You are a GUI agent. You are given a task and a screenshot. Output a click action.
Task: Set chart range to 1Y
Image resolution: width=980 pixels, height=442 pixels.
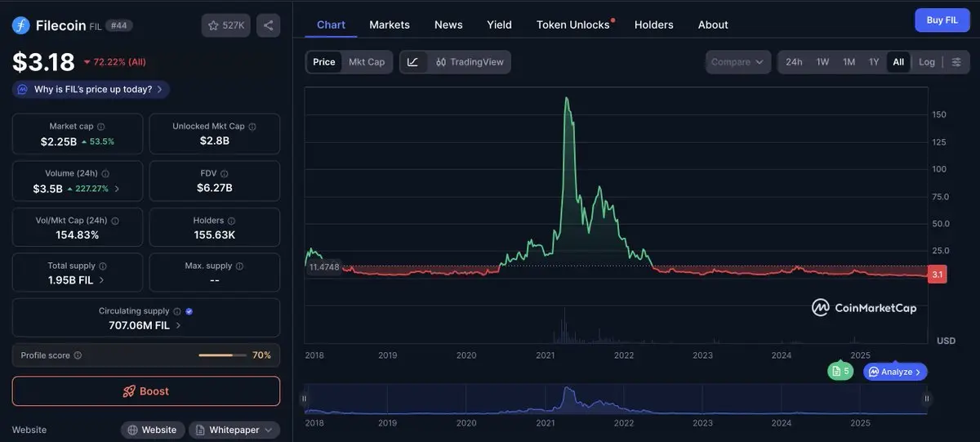click(874, 62)
